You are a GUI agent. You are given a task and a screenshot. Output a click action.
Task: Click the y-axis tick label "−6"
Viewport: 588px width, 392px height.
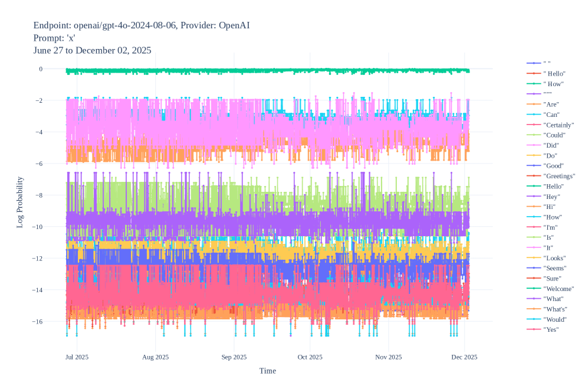[x=39, y=164]
